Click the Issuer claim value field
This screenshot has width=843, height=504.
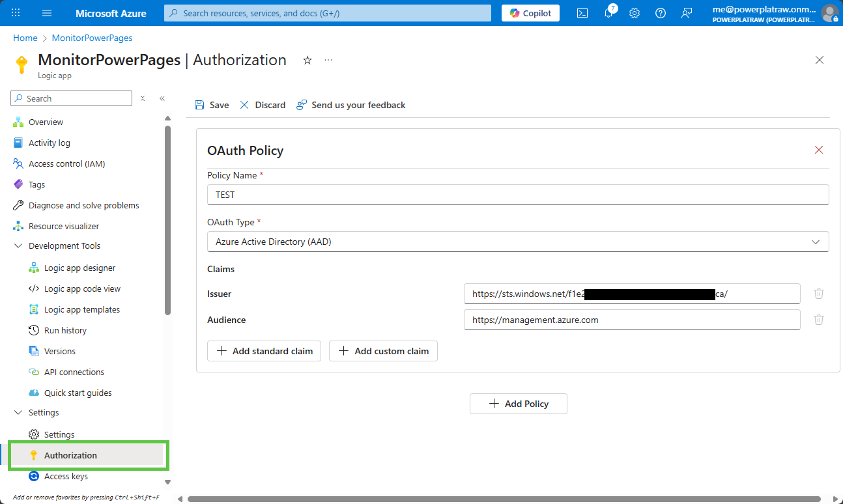632,294
